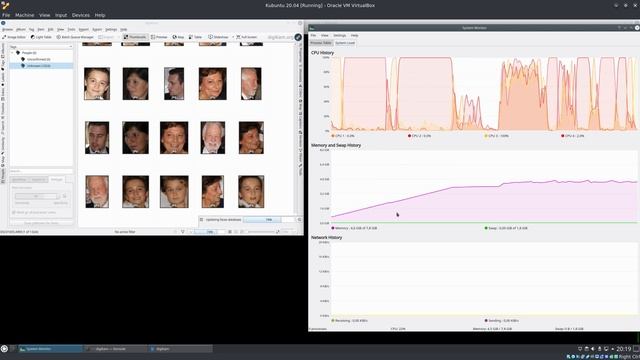Cancel the faces database update

299,220
